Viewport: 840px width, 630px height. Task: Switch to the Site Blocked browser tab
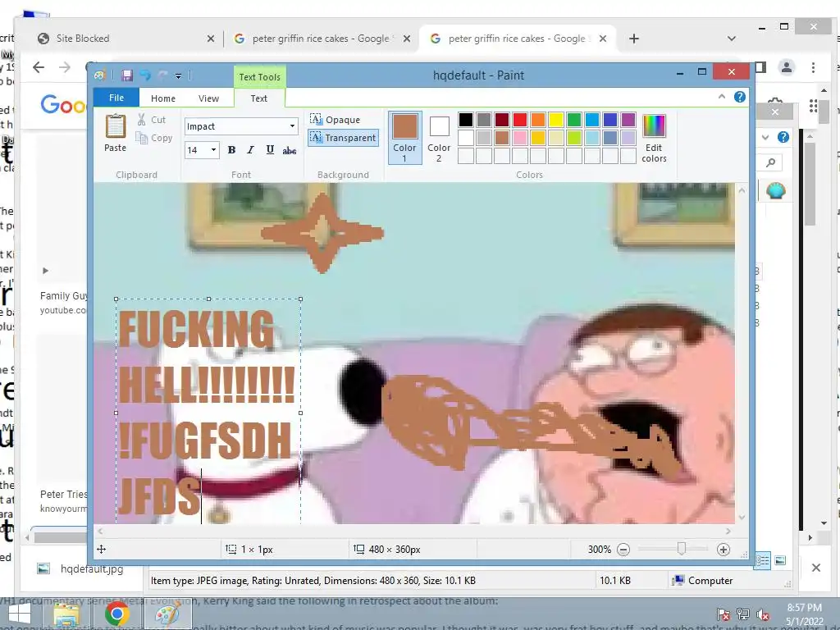125,39
